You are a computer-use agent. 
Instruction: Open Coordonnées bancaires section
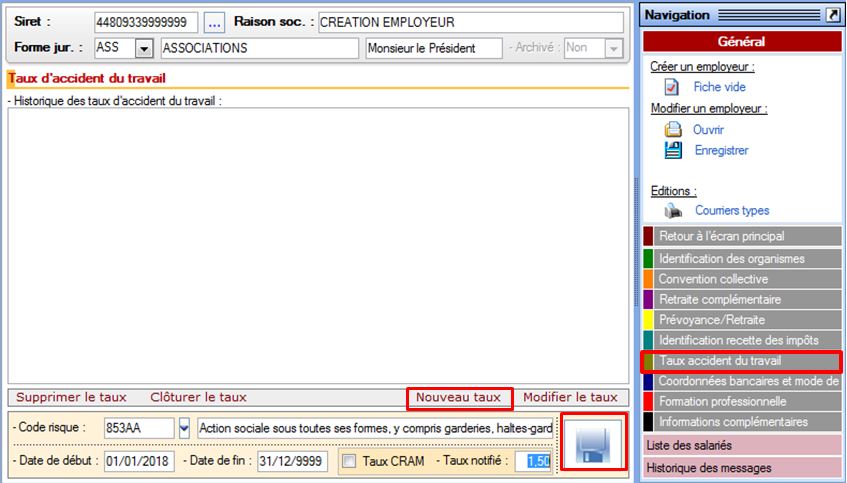coord(742,381)
